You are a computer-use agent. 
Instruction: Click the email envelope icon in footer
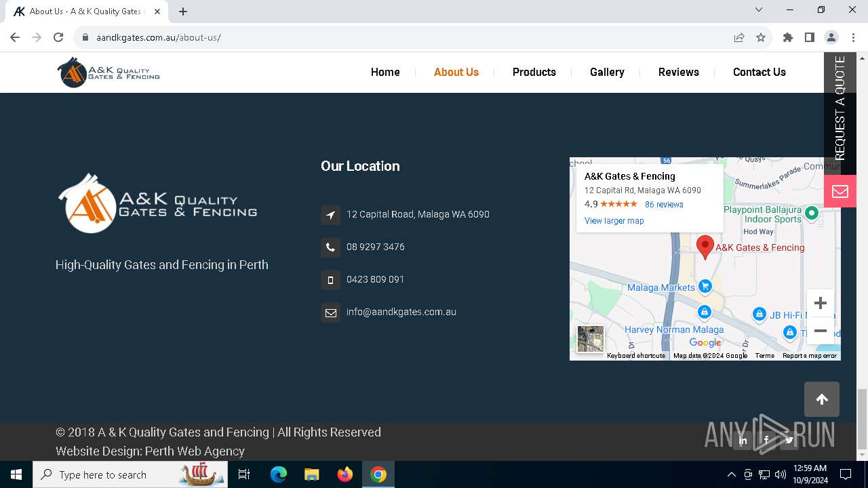(330, 312)
